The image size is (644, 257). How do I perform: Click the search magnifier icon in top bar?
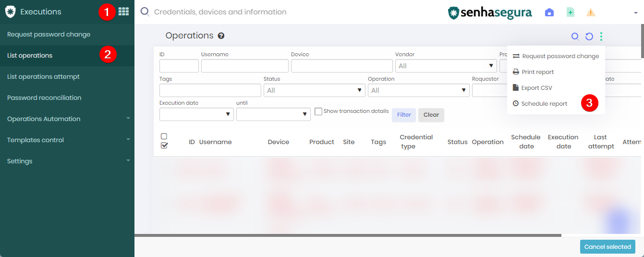(x=145, y=12)
